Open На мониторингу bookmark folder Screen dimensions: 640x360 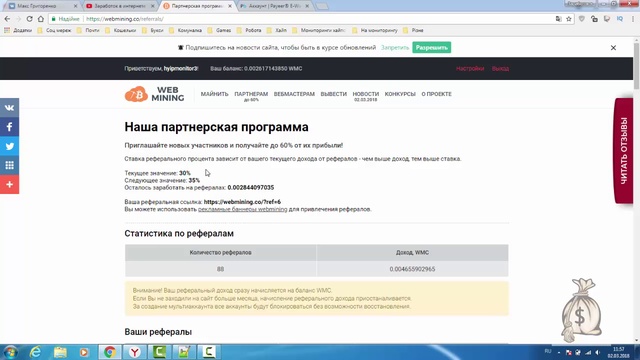click(x=375, y=30)
